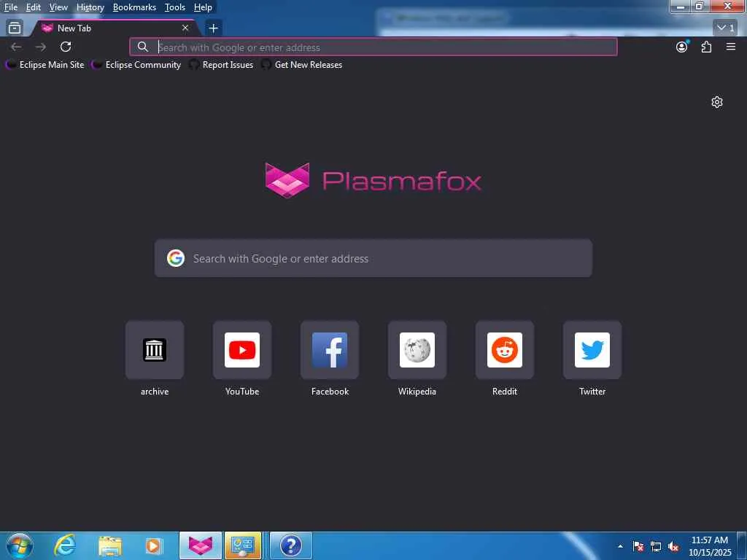Open the Windows Start menu
747x560 pixels.
pos(20,545)
